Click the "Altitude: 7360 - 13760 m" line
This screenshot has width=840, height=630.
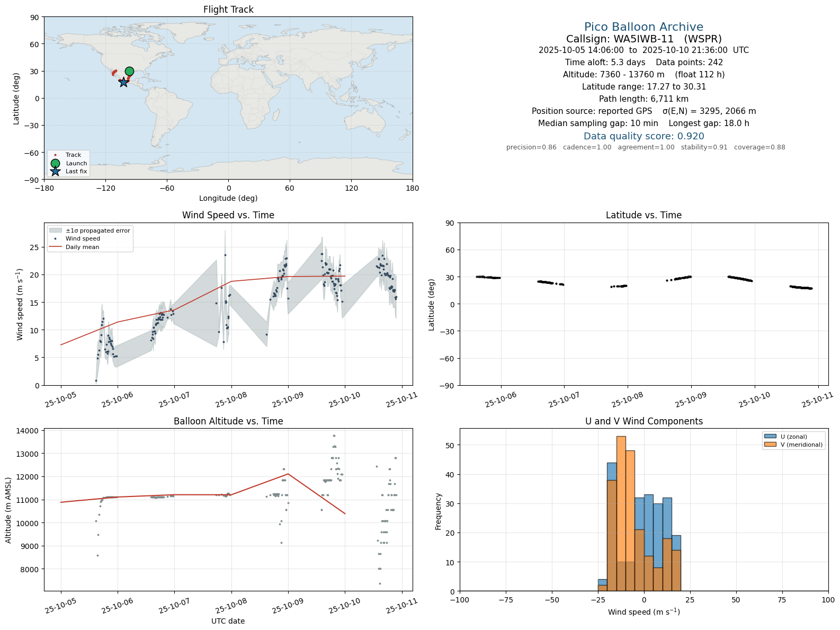coord(644,75)
